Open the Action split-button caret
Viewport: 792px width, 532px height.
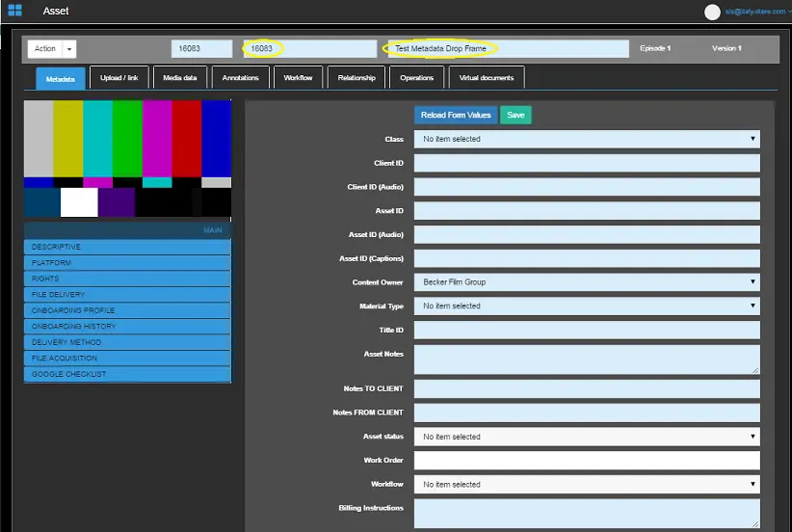69,49
